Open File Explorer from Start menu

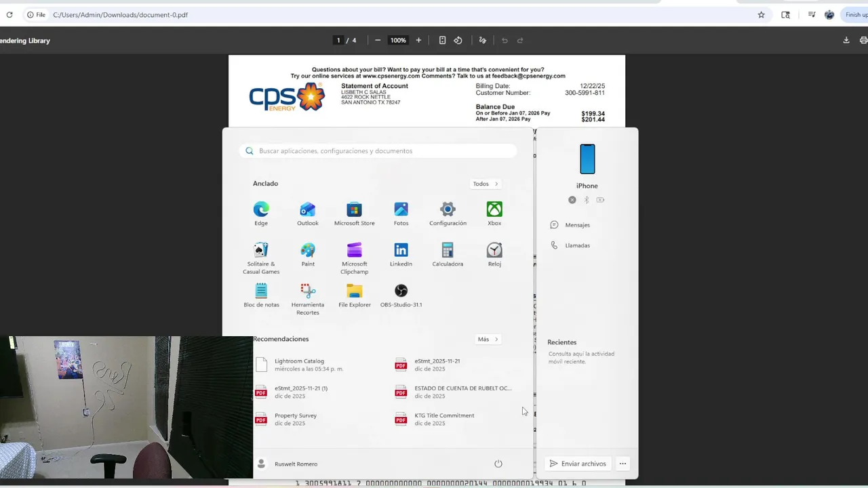[x=354, y=295]
